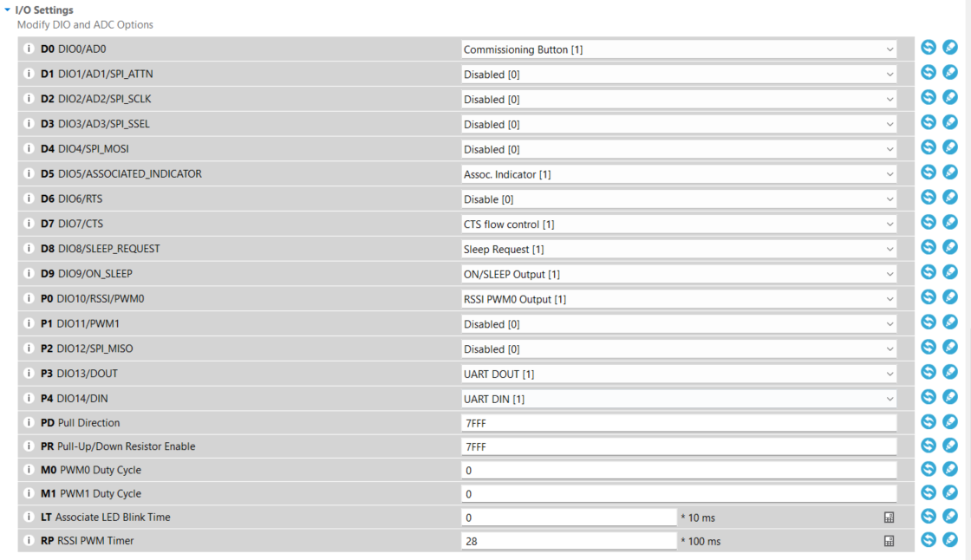Click the write icon for RP RSSI PWM Timer

(950, 539)
